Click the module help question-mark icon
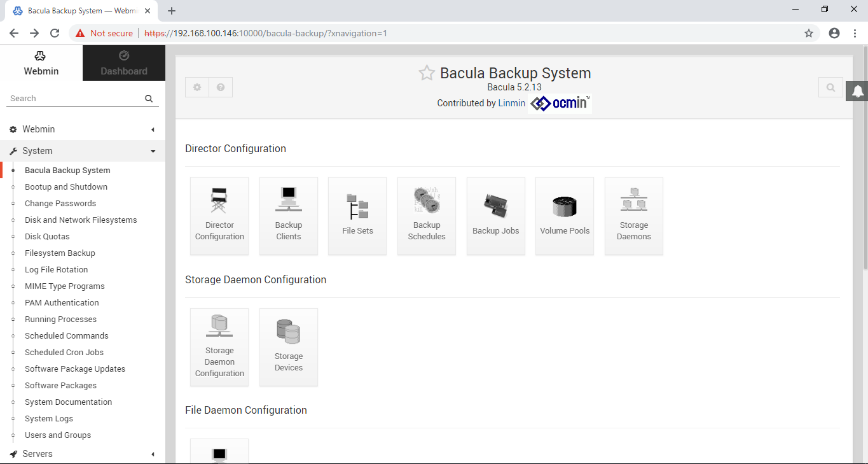Screen dimensions: 868x464 [x=221, y=87]
